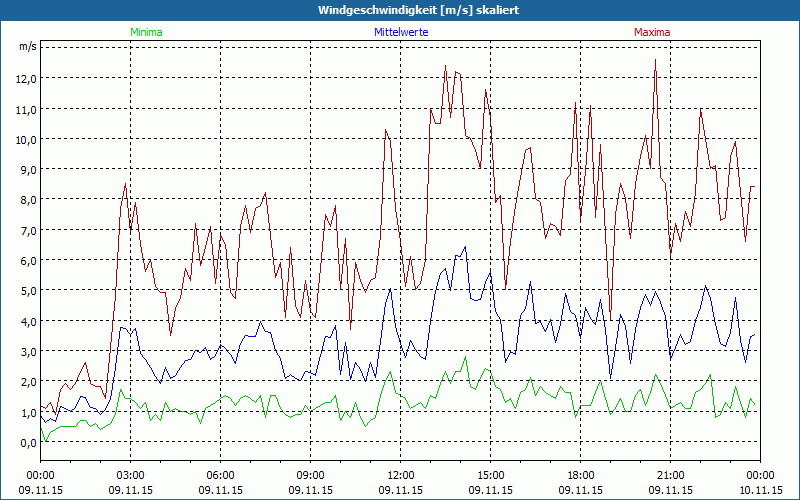This screenshot has width=800, height=500.
Task: Click the '09:00' time axis label
Action: coord(311,476)
